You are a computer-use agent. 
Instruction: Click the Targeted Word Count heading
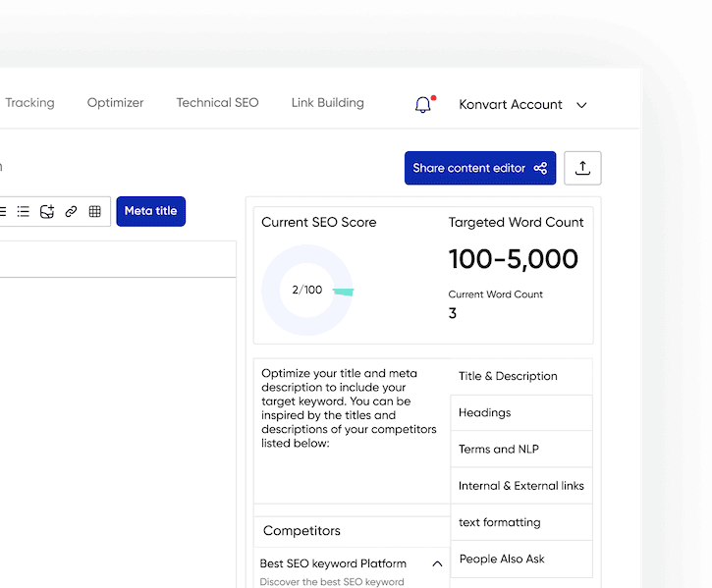(516, 222)
